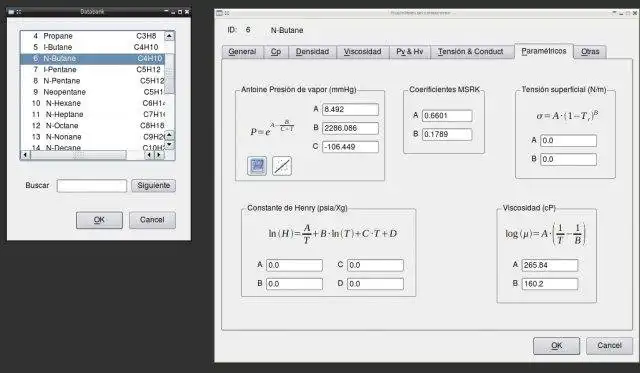Select N-Octane in the Databank list

93,126
